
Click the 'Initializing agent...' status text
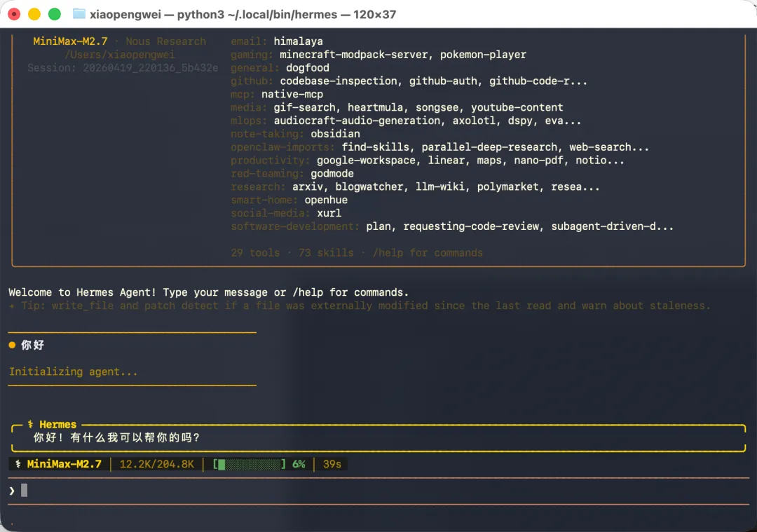(74, 371)
